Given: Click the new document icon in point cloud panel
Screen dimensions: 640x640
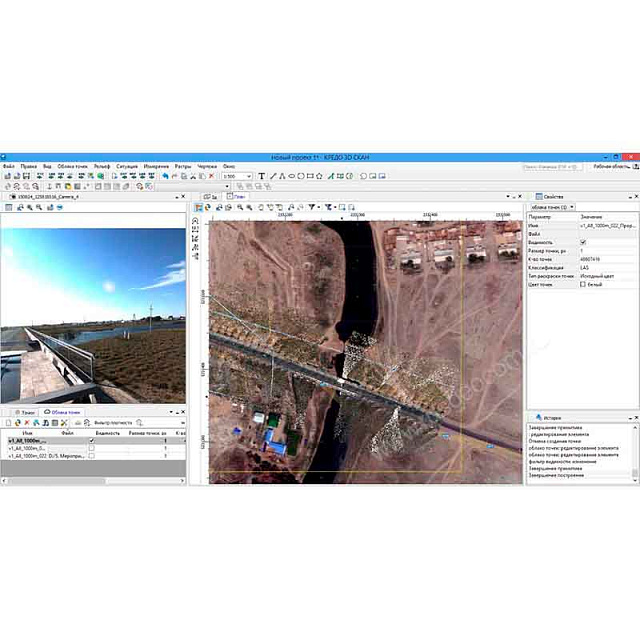Looking at the screenshot, I should pyautogui.click(x=8, y=423).
